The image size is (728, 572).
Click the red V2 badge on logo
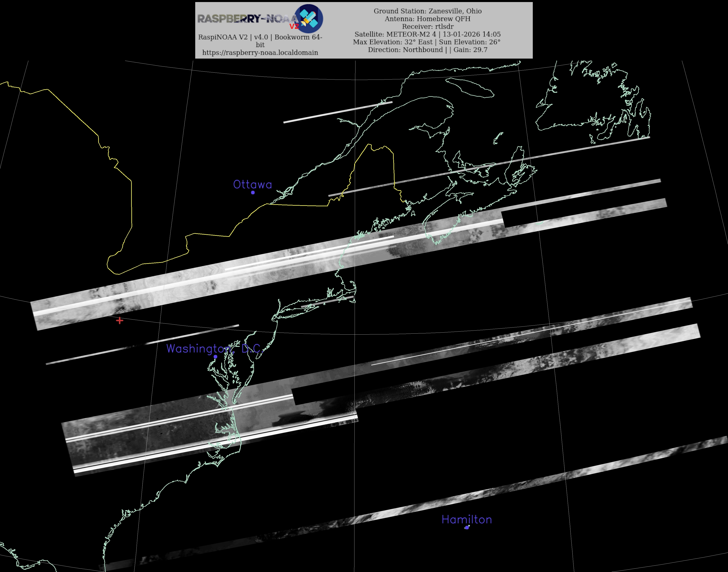click(x=294, y=26)
